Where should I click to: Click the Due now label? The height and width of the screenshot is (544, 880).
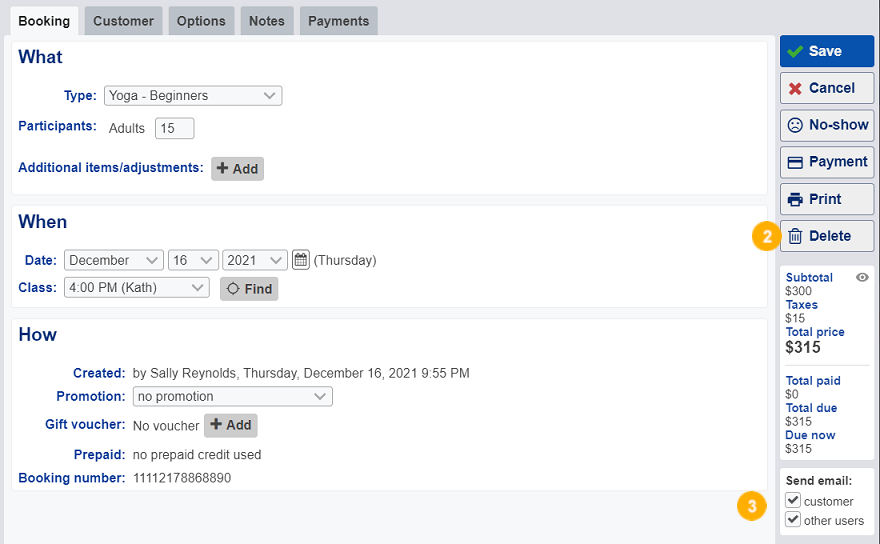coord(810,435)
